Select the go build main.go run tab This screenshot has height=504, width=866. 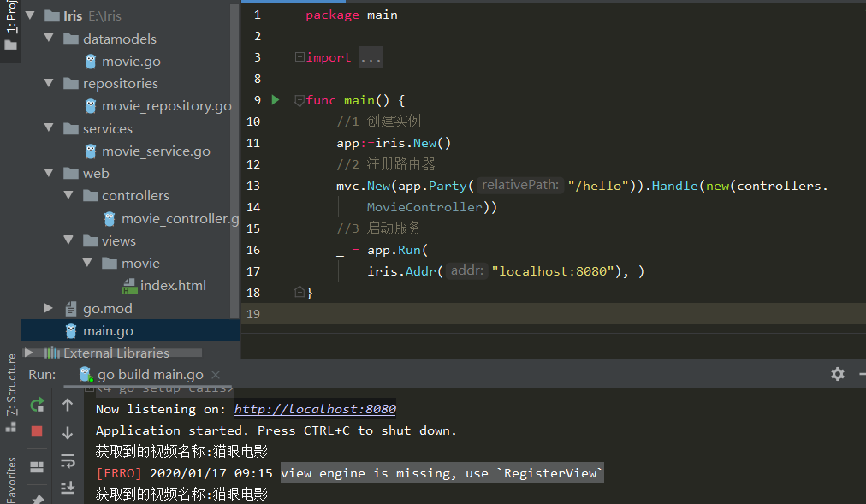[x=150, y=374]
